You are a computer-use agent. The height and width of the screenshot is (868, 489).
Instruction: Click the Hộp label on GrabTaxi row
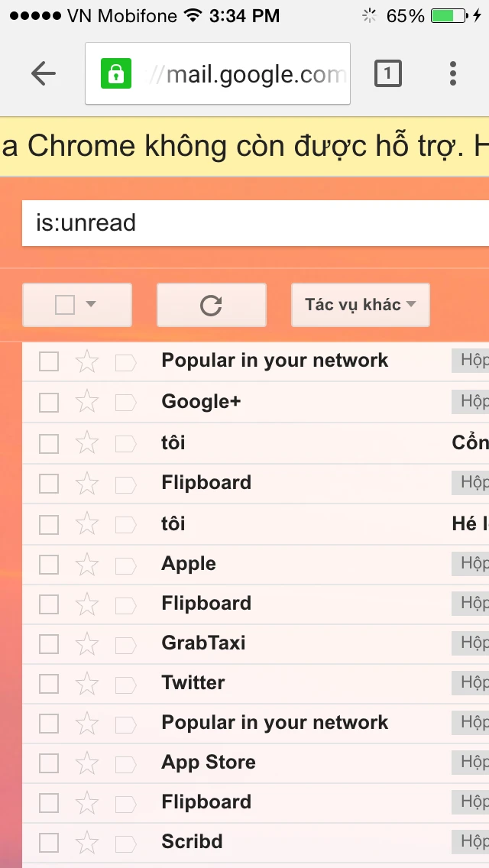click(x=470, y=643)
